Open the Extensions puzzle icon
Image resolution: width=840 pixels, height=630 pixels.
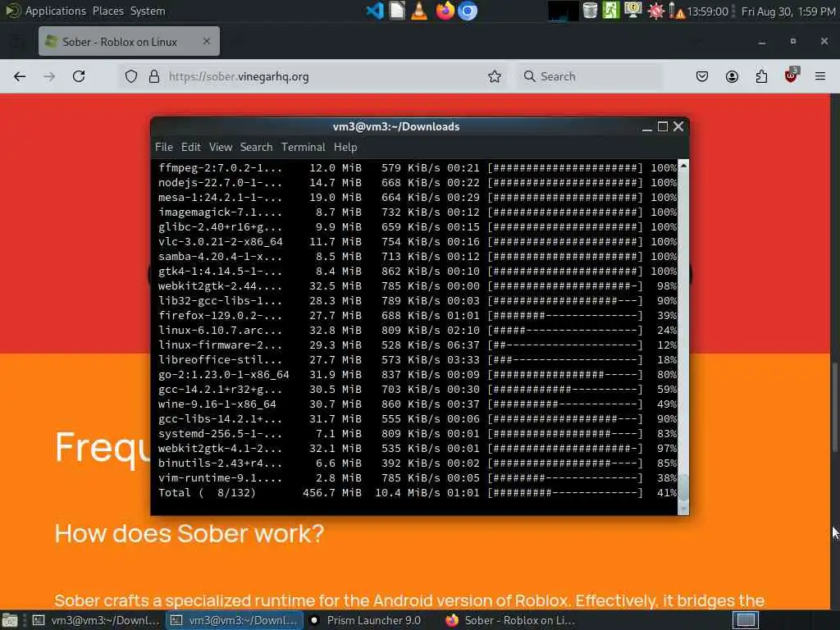pos(761,76)
